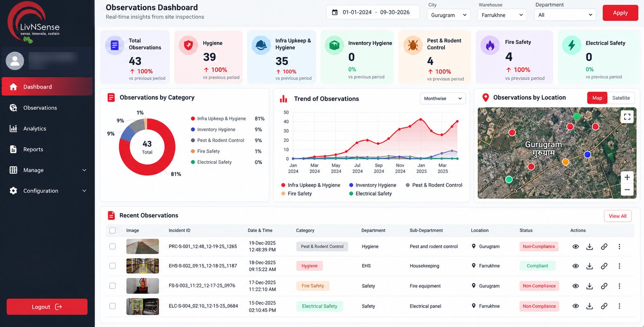Zoom out of the map with minus
This screenshot has width=644, height=327.
point(627,189)
